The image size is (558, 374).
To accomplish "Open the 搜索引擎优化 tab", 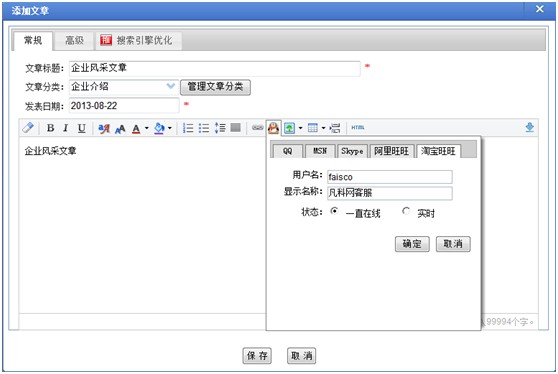I will click(x=139, y=41).
